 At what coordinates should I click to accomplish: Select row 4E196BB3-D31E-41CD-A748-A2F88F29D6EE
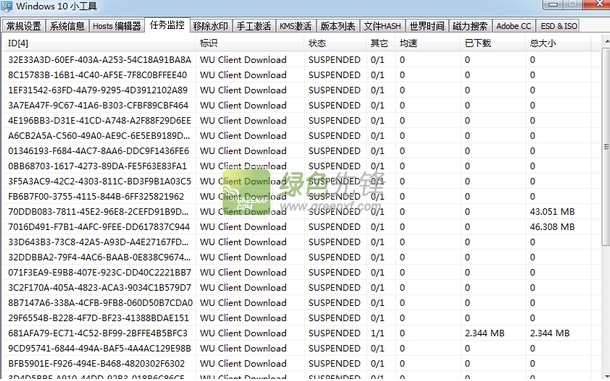[x=302, y=120]
